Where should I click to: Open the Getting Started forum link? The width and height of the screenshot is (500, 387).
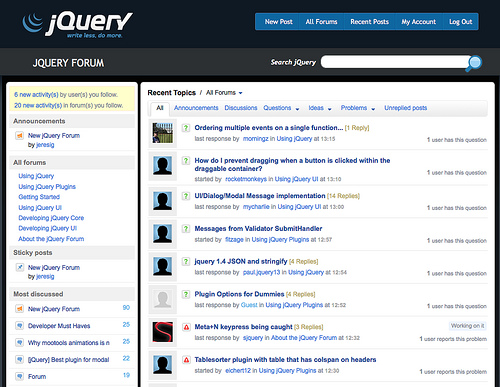pos(39,197)
